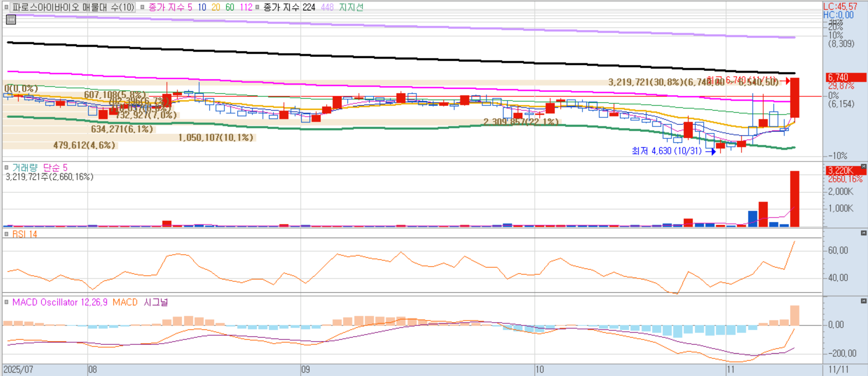The width and height of the screenshot is (868, 376).
Task: Toggle the 종가 지수 224 indicator marker
Action: click(257, 7)
